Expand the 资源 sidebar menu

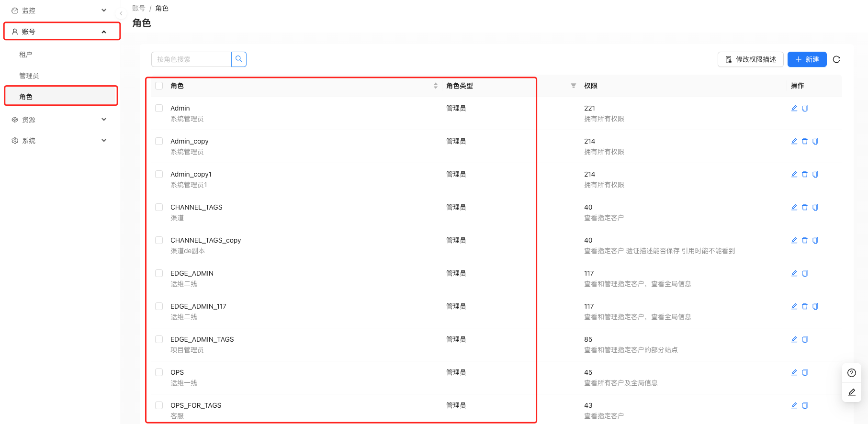pyautogui.click(x=59, y=120)
